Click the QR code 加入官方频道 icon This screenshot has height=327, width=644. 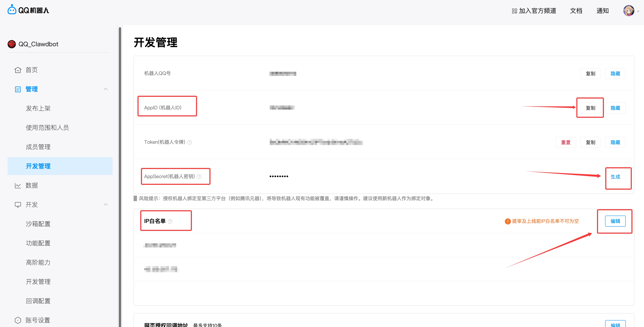coord(514,11)
